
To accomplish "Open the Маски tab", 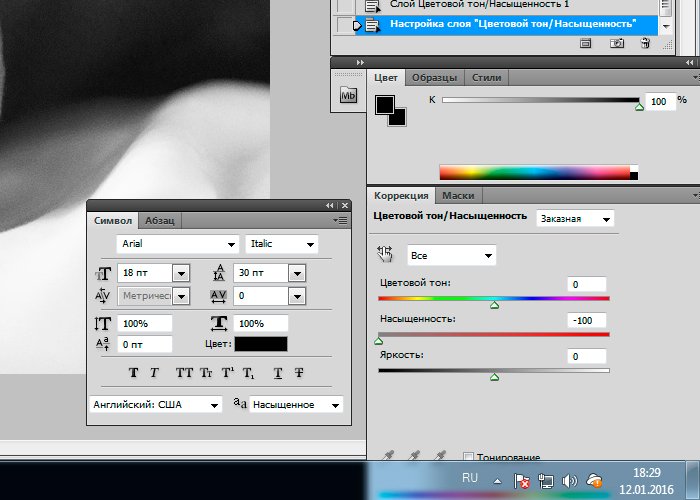I will 458,196.
